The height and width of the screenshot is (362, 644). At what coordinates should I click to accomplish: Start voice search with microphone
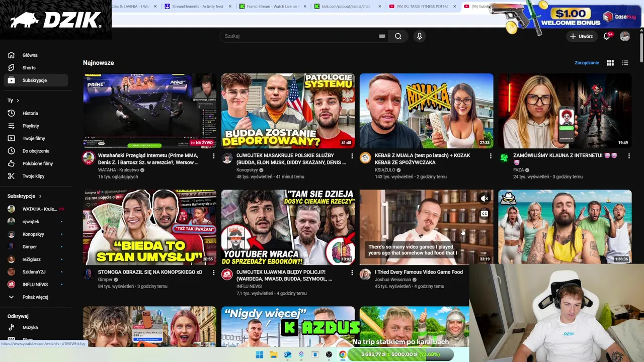(420, 36)
